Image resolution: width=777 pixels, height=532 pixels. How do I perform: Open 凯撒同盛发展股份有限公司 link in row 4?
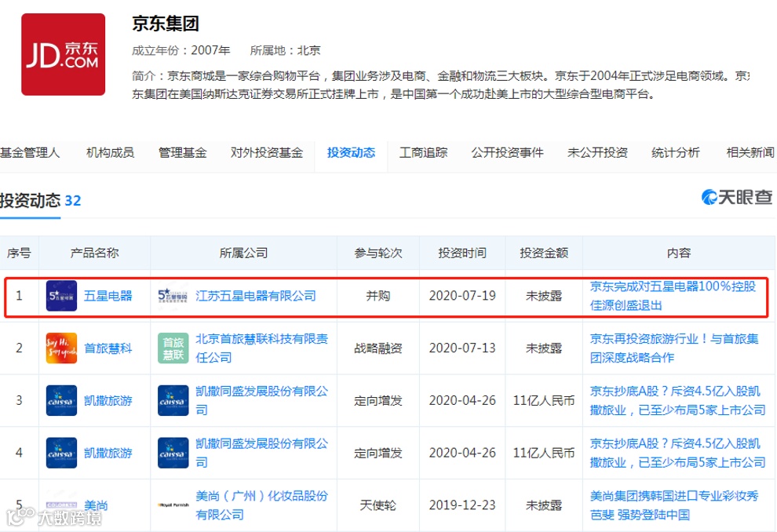[x=261, y=453]
